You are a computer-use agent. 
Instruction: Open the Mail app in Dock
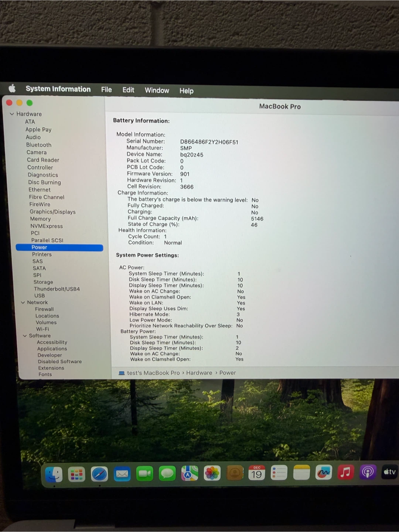(x=122, y=474)
